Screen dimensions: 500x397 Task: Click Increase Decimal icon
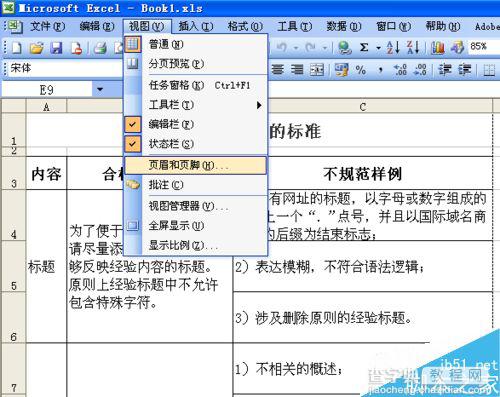400,69
